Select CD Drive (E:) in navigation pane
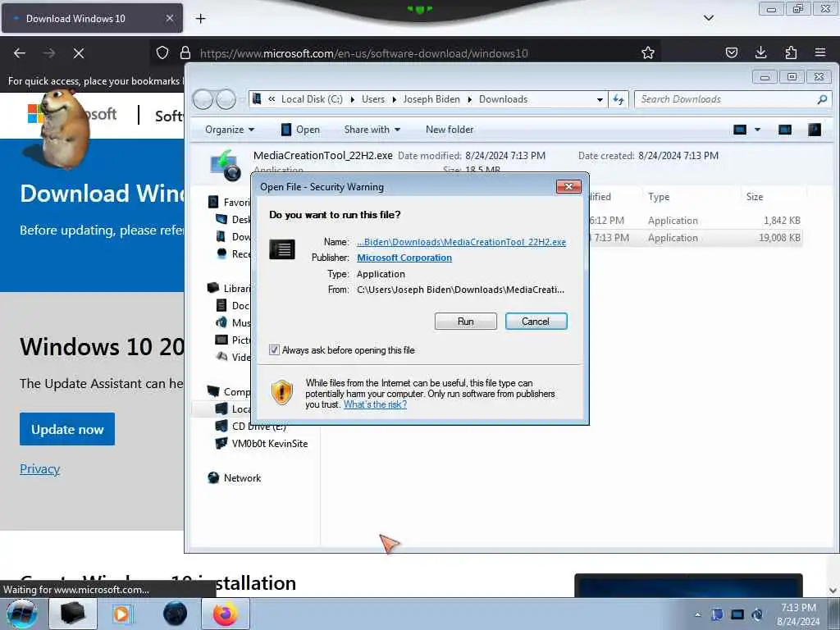 (x=258, y=427)
